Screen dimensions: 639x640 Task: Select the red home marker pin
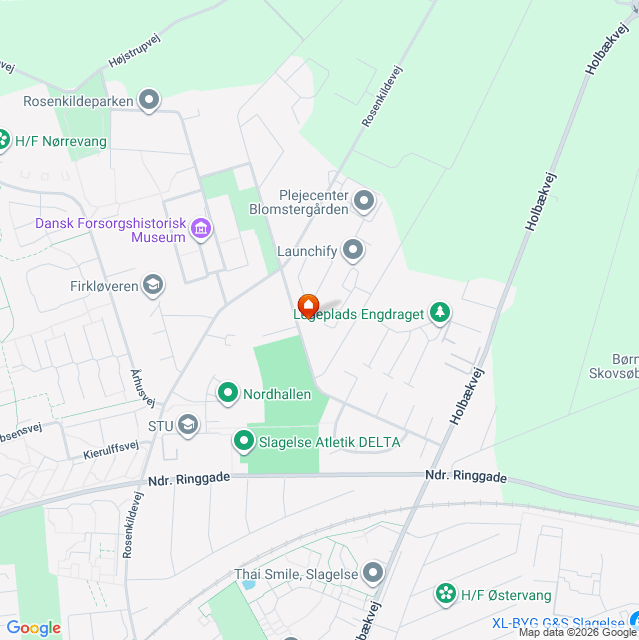(308, 305)
